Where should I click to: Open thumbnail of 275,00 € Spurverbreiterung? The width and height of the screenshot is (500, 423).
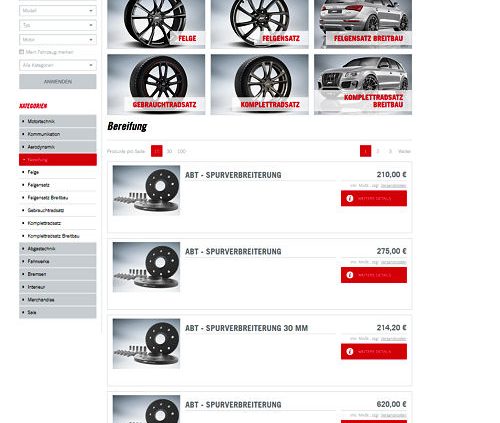click(x=146, y=267)
